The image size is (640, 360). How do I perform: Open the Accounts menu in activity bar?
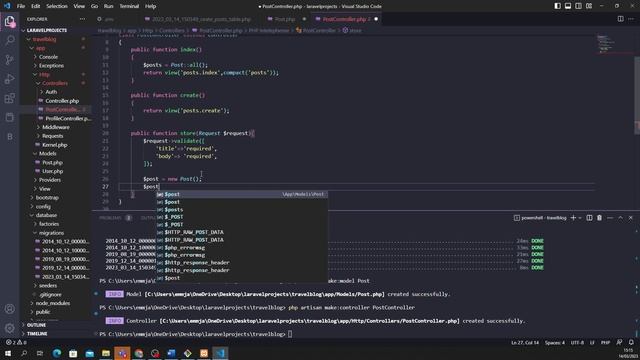(9, 309)
